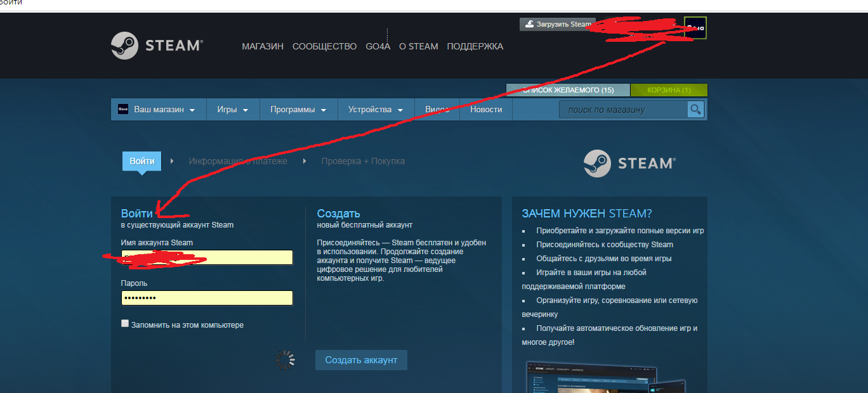This screenshot has height=393, width=868.
Task: Click the Войти login heading
Action: tap(137, 214)
